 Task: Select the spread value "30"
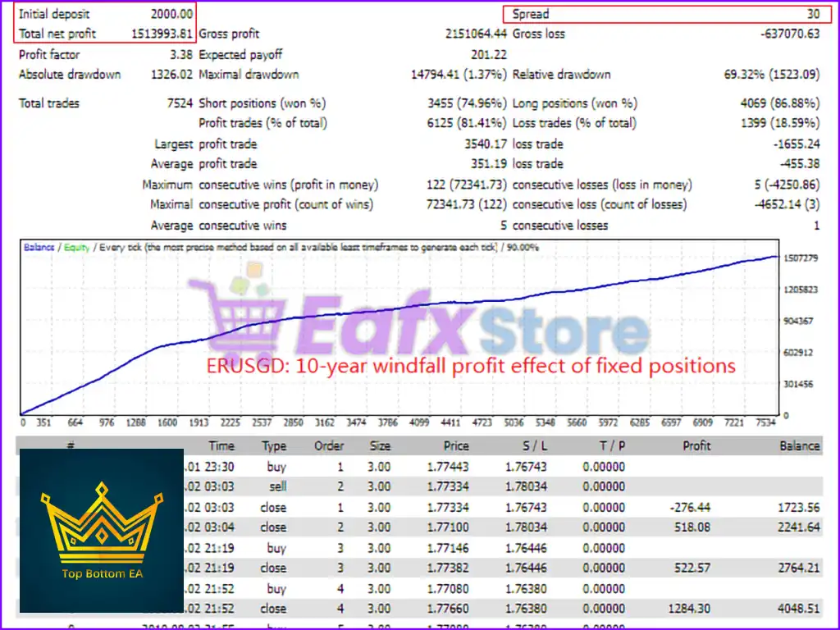coord(813,14)
